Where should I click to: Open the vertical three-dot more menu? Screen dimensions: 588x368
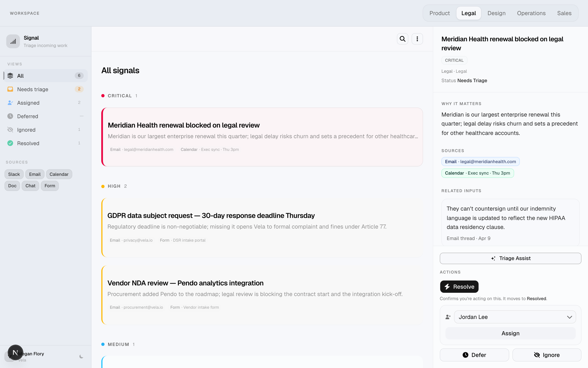click(417, 39)
